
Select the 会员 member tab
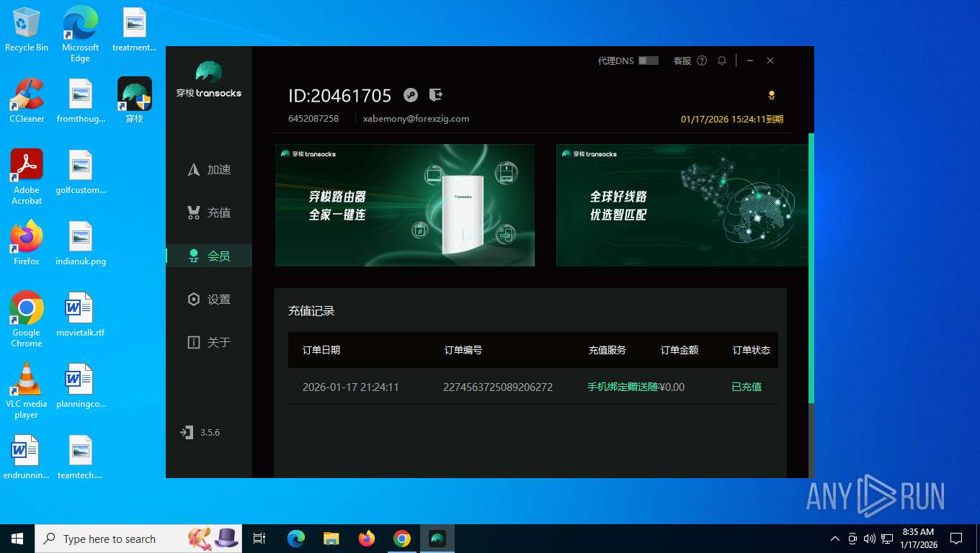click(x=209, y=256)
